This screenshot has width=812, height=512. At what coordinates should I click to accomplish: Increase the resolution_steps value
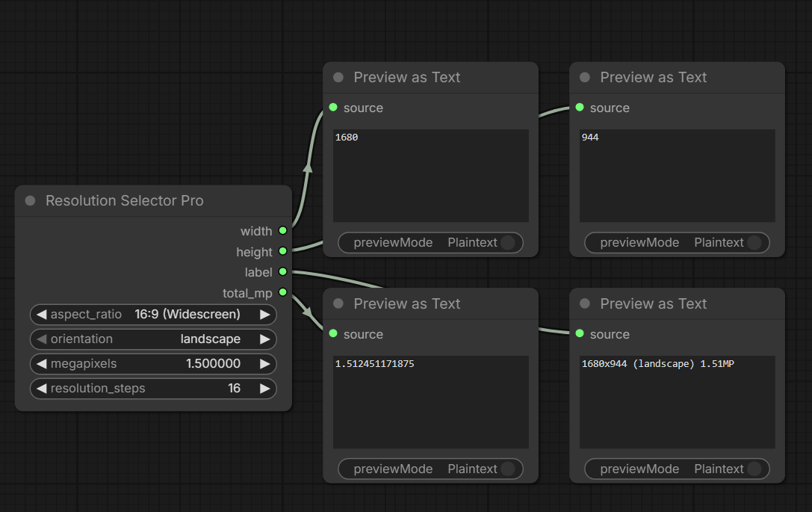(264, 389)
